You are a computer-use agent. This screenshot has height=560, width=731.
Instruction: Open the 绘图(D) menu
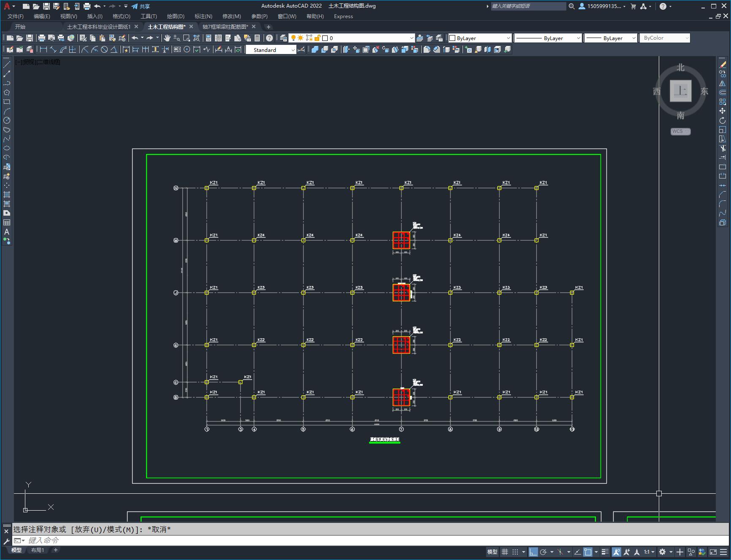click(x=176, y=16)
